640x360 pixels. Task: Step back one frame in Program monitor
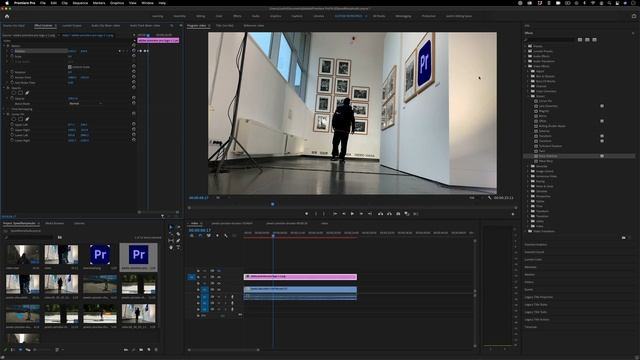(x=344, y=213)
